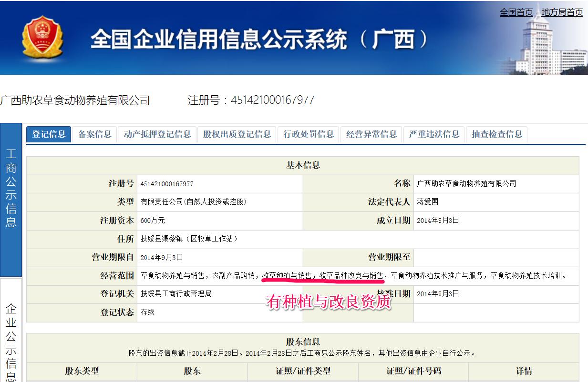Click the national emblem logo

click(x=42, y=37)
